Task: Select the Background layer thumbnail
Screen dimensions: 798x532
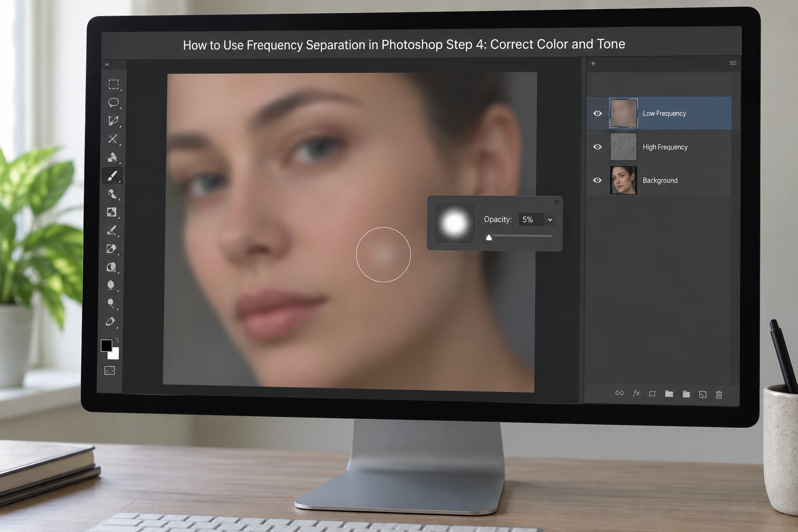Action: pyautogui.click(x=623, y=180)
